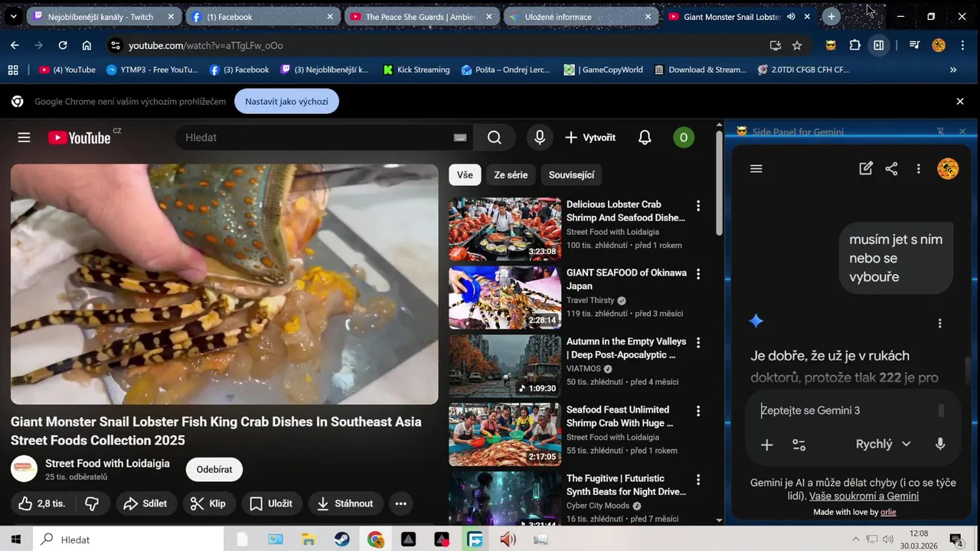The height and width of the screenshot is (551, 980).
Task: Bookmark this page with the star
Action: (x=797, y=45)
